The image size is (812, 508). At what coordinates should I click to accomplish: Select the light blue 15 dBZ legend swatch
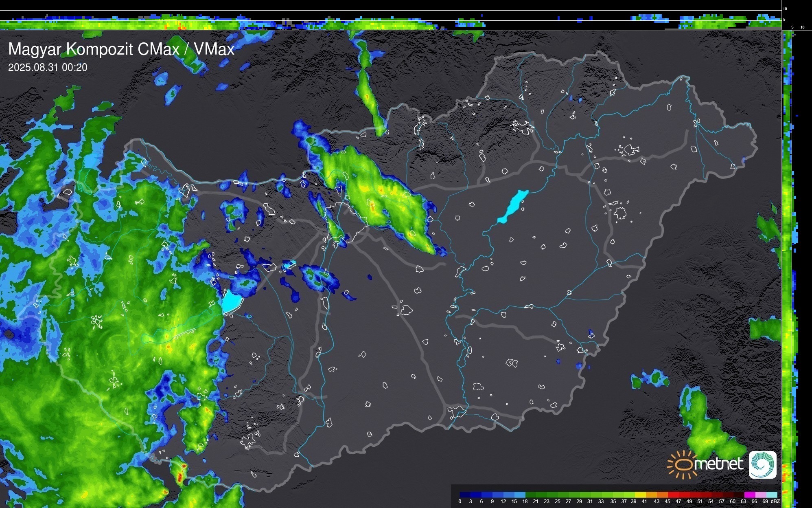coord(519,495)
